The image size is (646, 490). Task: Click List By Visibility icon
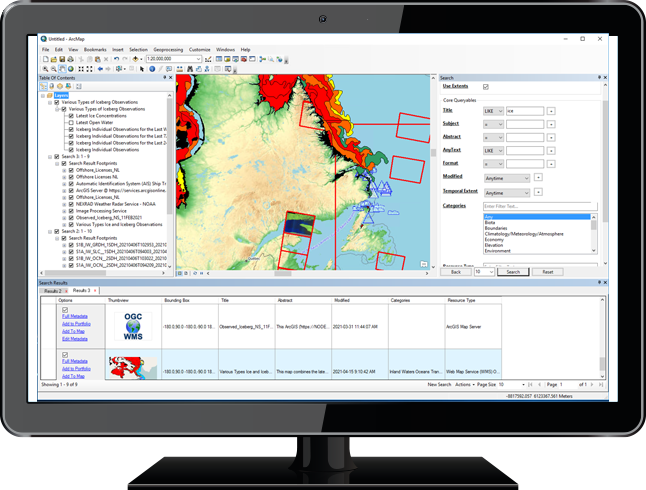click(60, 87)
